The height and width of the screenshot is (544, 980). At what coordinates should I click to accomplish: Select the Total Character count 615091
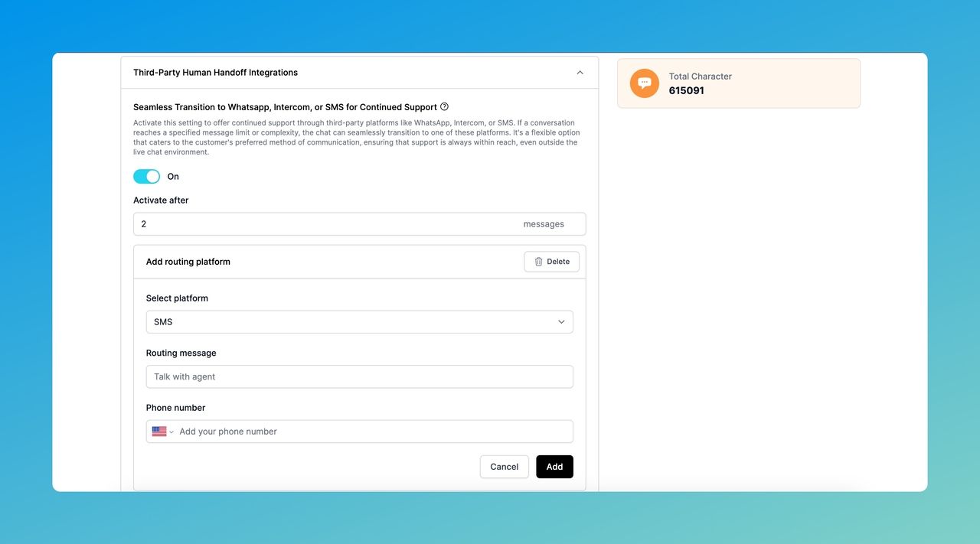pos(687,90)
